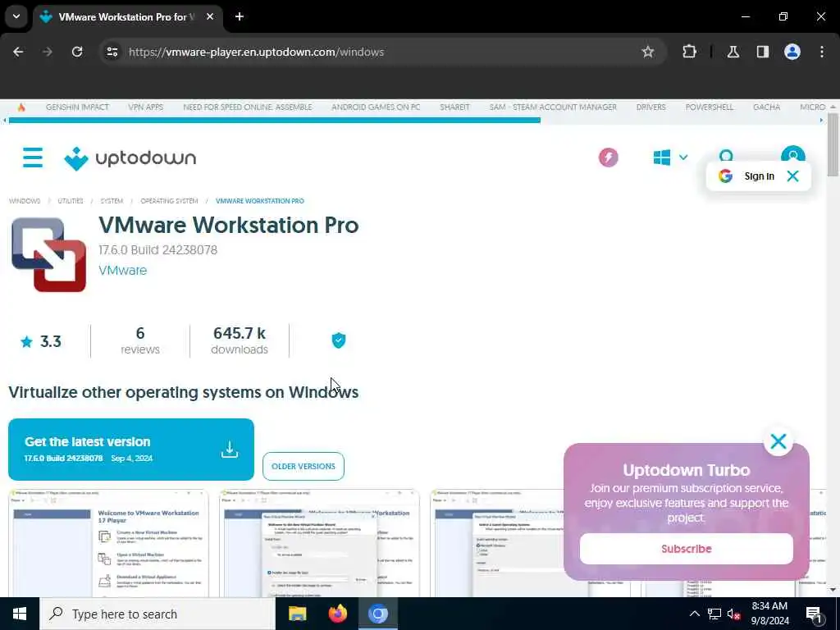Open the muted volume tray icon

point(733,614)
